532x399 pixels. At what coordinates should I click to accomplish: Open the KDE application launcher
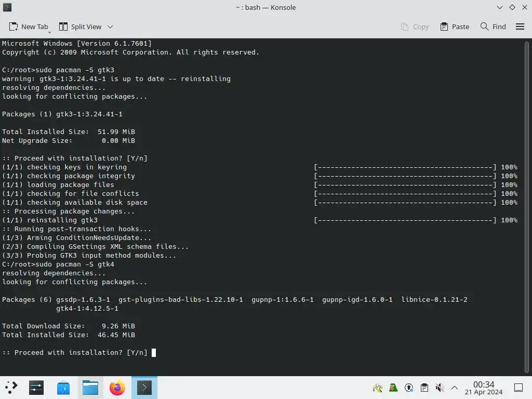pos(10,388)
